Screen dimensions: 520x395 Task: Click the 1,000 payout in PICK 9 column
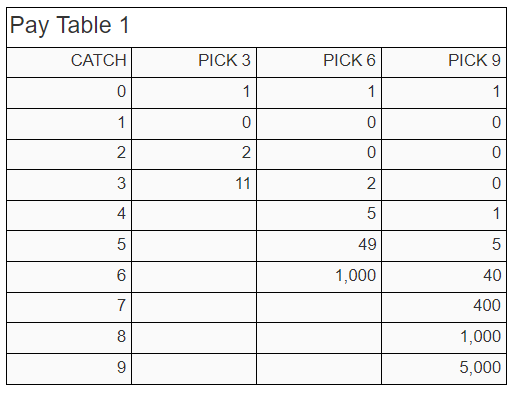pyautogui.click(x=480, y=336)
